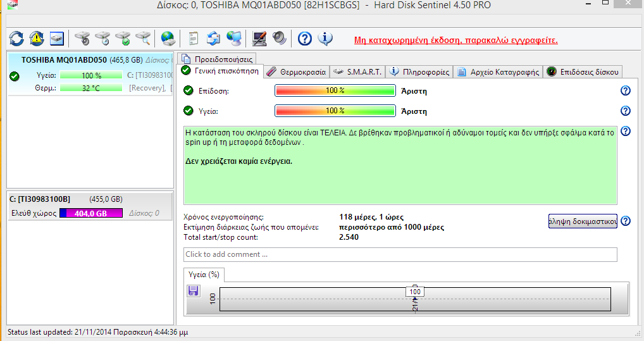Click the 'Status last updated' status bar text

98,332
